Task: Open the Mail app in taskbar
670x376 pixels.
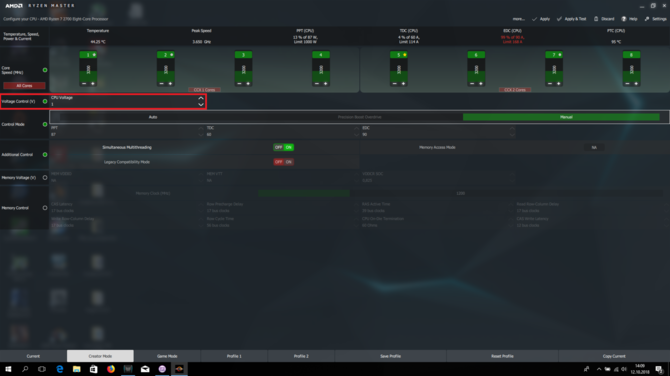Action: pyautogui.click(x=145, y=369)
